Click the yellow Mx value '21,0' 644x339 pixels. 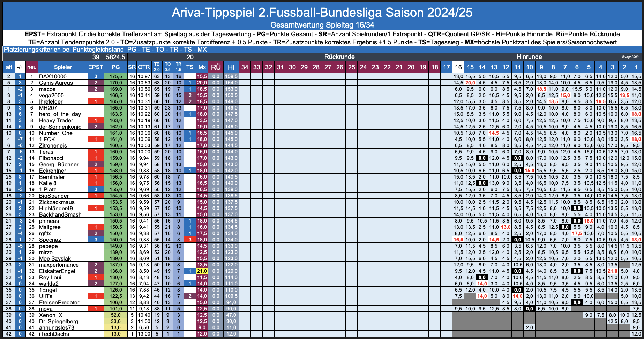[x=202, y=271]
